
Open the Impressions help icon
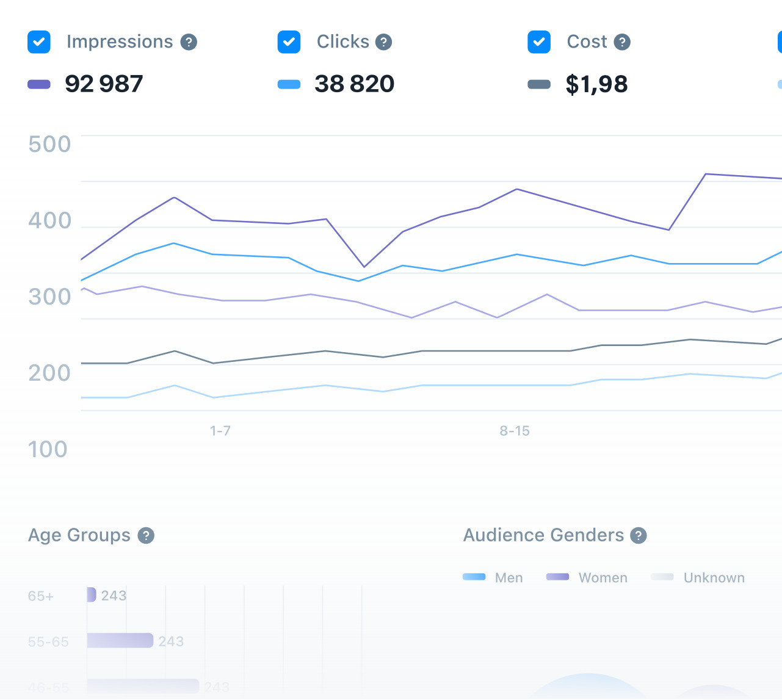point(189,41)
